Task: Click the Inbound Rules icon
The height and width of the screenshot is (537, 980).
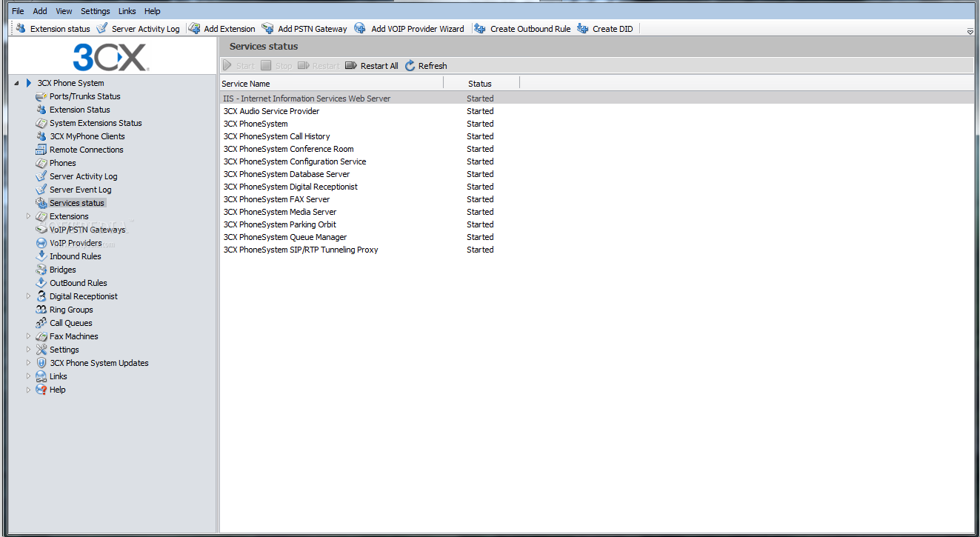Action: click(x=41, y=256)
